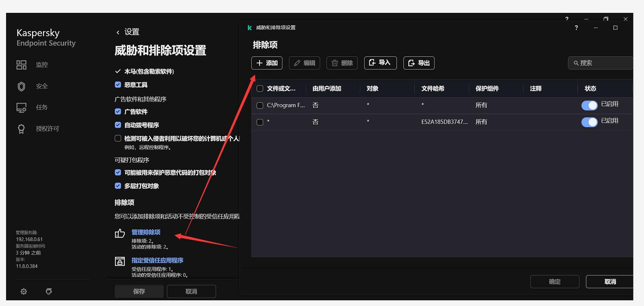Click 所有 in the E52A185DB3747 row
644x306 pixels.
(481, 122)
